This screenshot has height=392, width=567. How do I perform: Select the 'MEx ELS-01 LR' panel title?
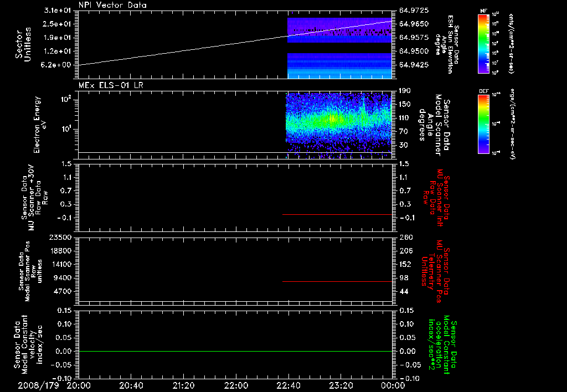(x=111, y=85)
